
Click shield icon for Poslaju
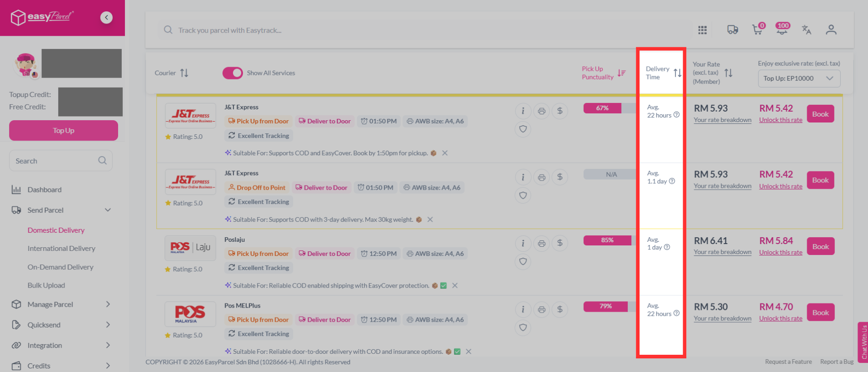[523, 262]
